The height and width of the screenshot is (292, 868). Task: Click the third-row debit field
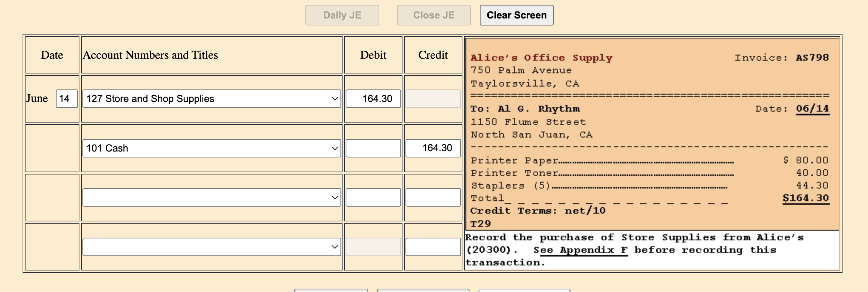(373, 197)
